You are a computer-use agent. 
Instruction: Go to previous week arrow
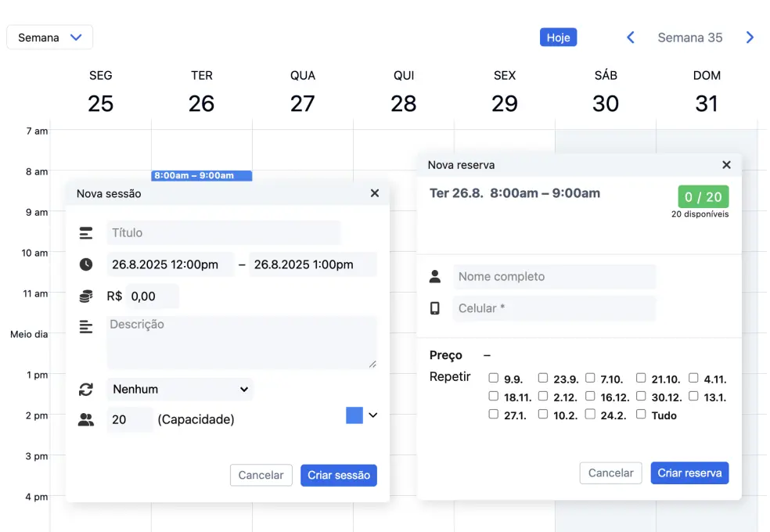[x=630, y=38]
